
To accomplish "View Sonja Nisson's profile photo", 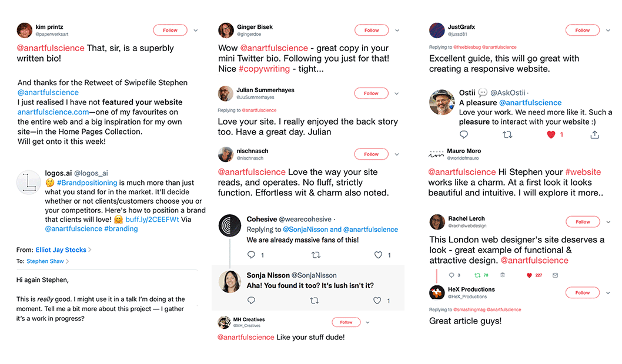I will 230,282.
